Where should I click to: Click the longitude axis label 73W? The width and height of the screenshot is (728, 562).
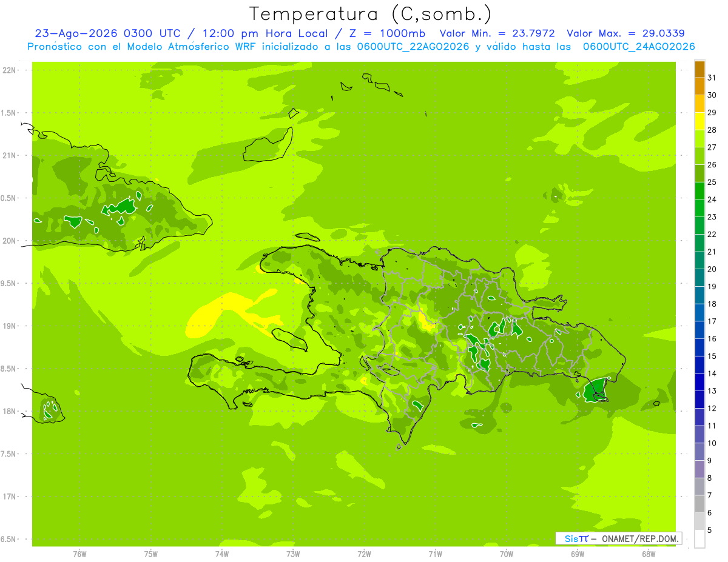coord(293,554)
